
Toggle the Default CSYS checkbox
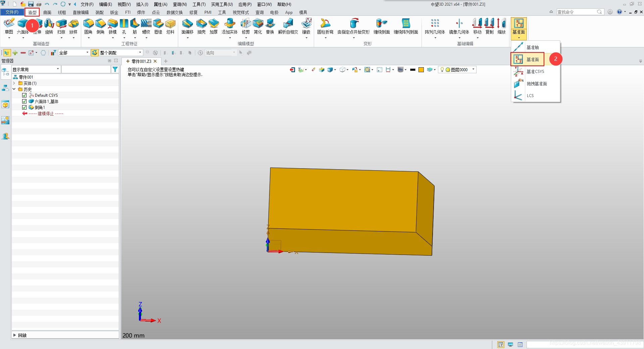(24, 95)
